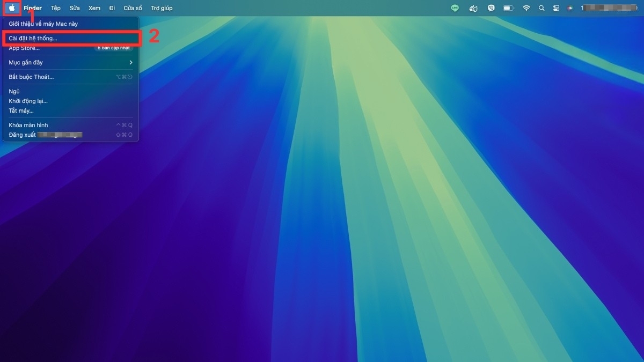The image size is (644, 362).
Task: Click the menu bar date and time
Action: click(610, 8)
